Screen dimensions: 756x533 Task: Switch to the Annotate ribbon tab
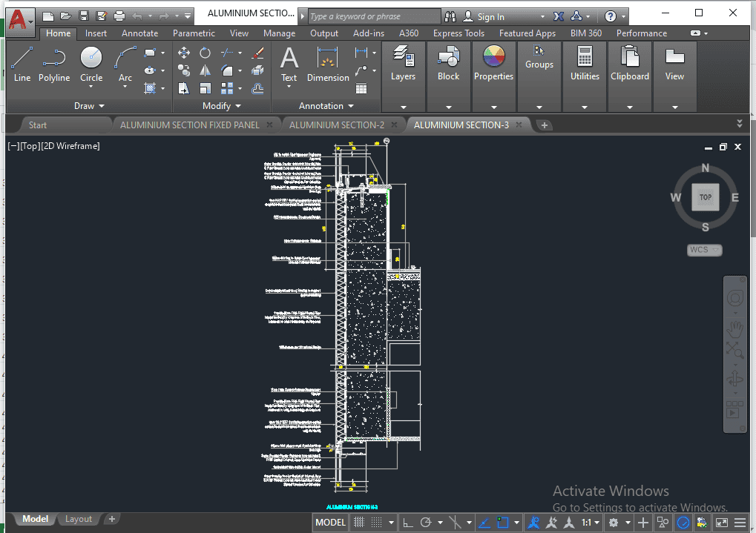point(139,33)
